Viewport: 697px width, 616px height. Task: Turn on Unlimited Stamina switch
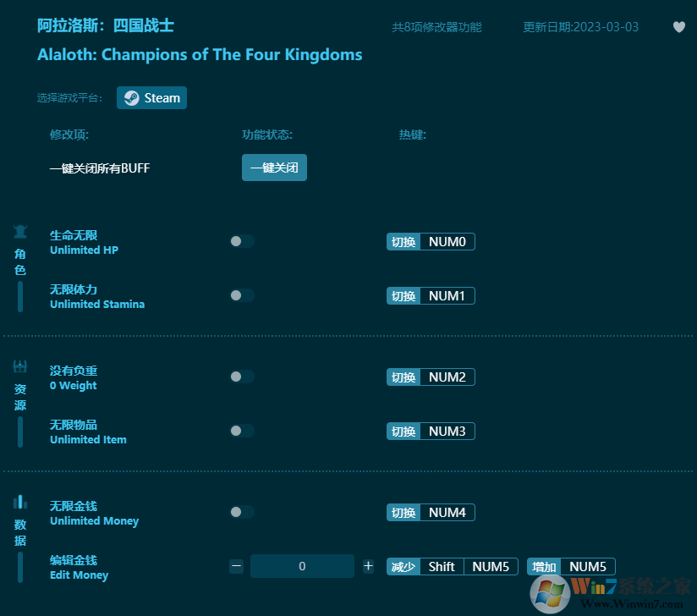coord(241,296)
